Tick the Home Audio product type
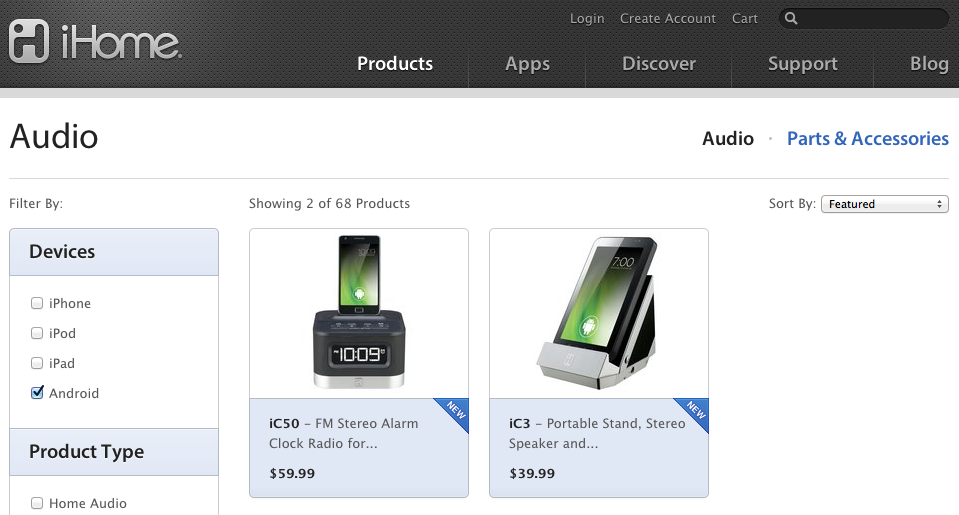 click(x=37, y=503)
